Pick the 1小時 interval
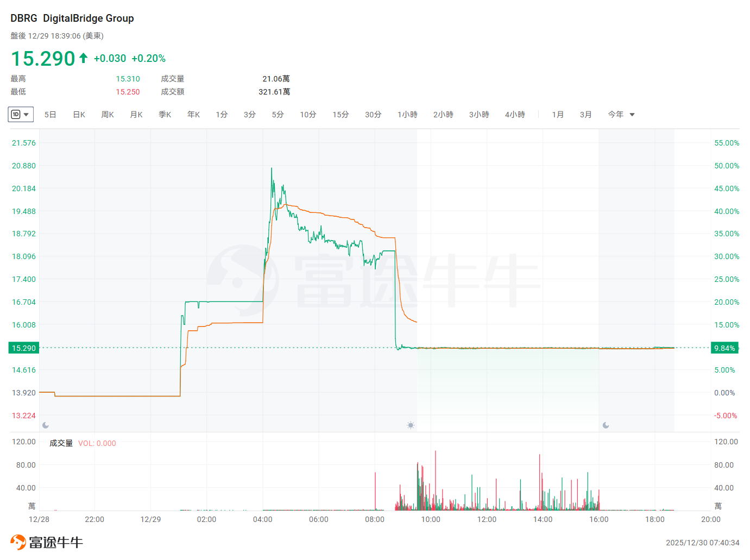Screen dimensions: 750x560 click(407, 115)
